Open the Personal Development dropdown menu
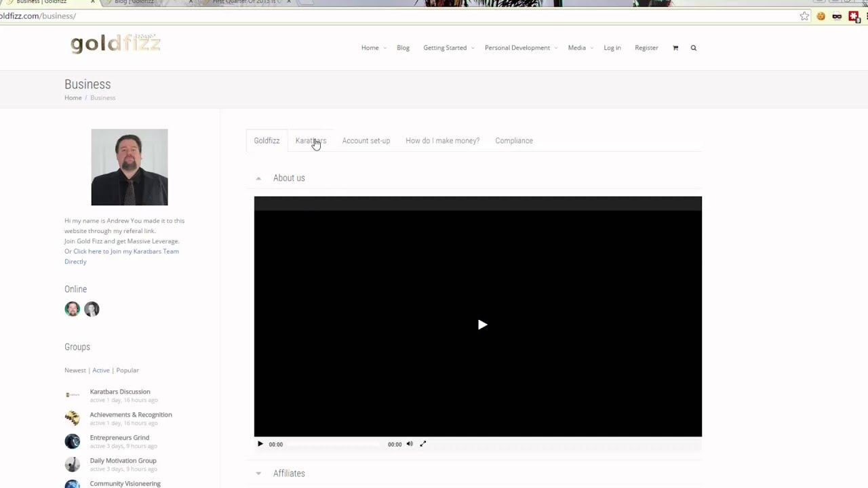The height and width of the screenshot is (488, 868). [521, 48]
